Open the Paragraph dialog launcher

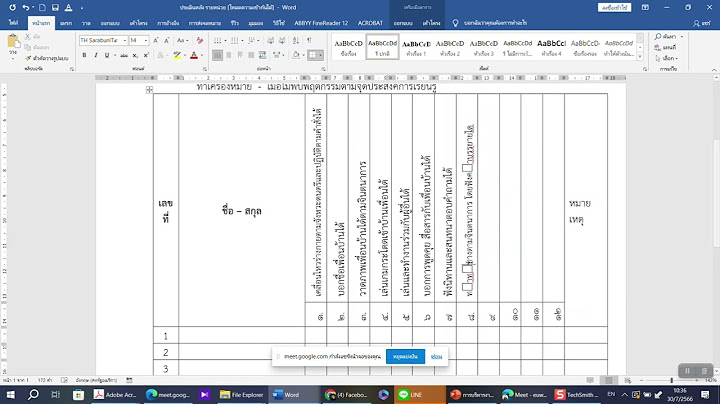click(x=323, y=69)
